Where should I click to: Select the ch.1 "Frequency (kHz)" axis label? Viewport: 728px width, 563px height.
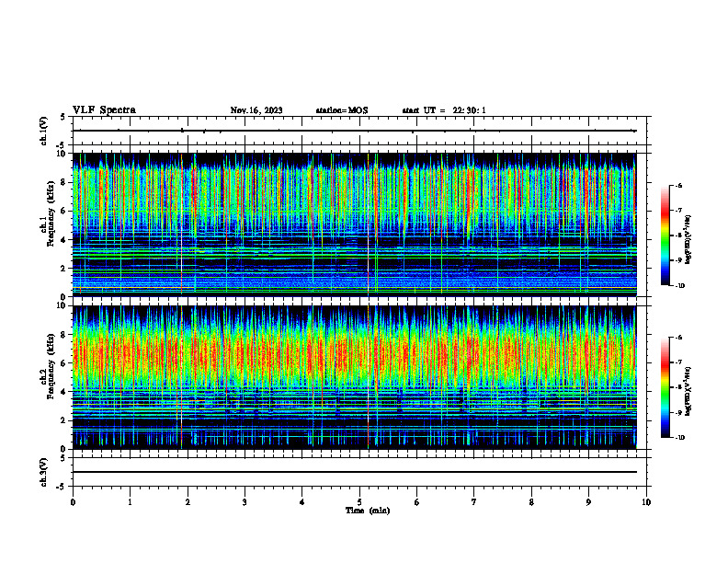click(51, 214)
